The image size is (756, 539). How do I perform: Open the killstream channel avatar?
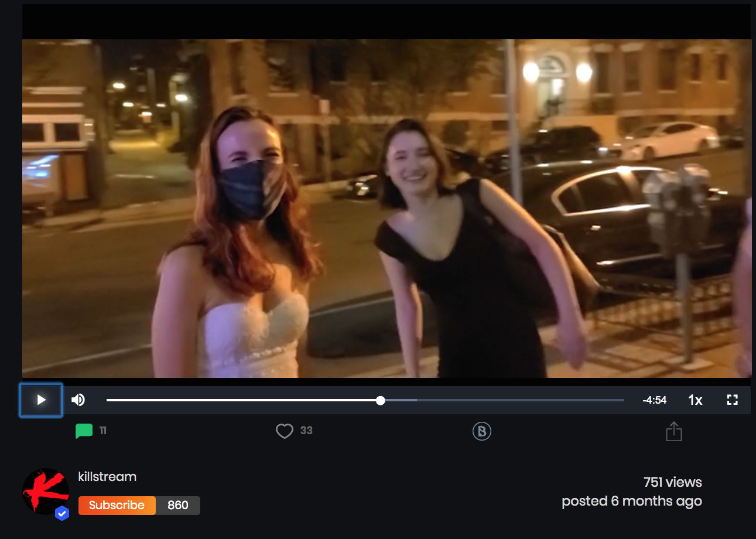pos(46,492)
